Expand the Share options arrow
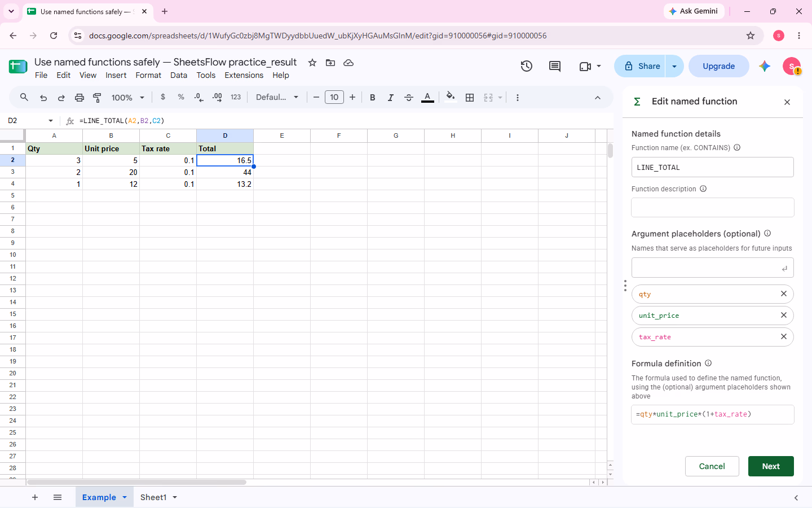The image size is (812, 508). 674,66
